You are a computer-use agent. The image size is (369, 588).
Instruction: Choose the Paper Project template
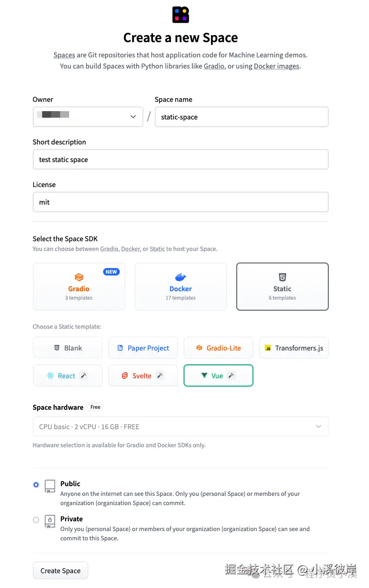coord(143,348)
